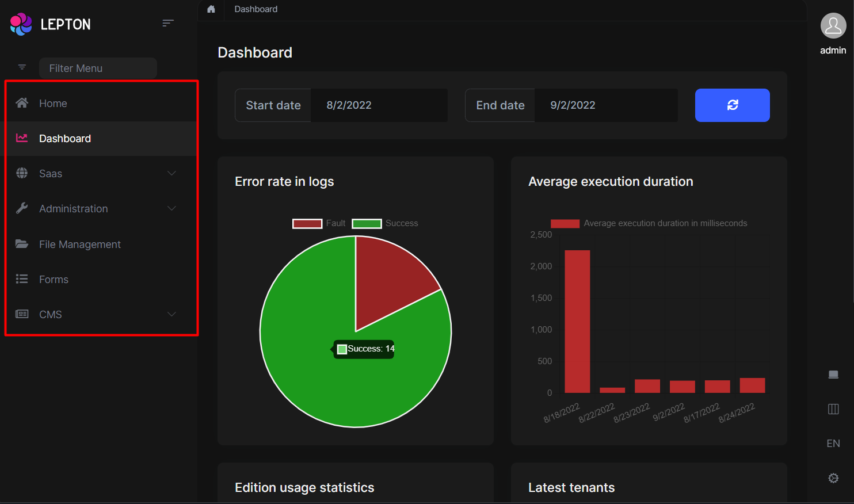Click the File Management folder icon

(22, 244)
